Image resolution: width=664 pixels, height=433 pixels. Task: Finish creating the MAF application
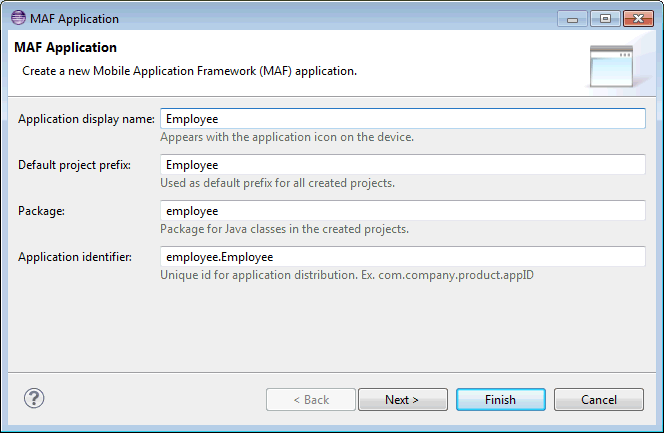pyautogui.click(x=501, y=400)
